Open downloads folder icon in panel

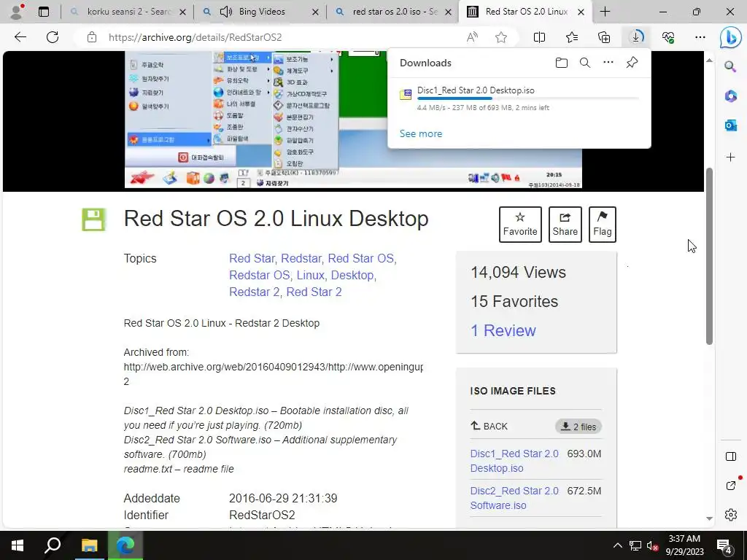coord(562,63)
